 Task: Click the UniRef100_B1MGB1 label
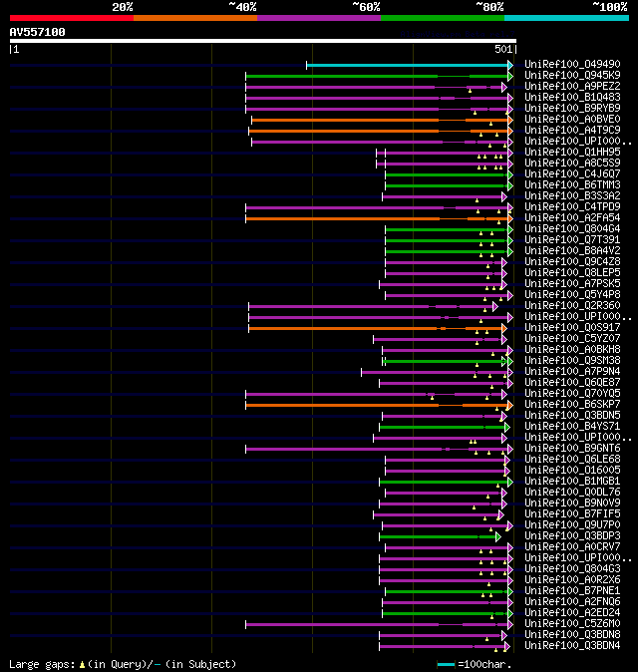[x=572, y=482]
